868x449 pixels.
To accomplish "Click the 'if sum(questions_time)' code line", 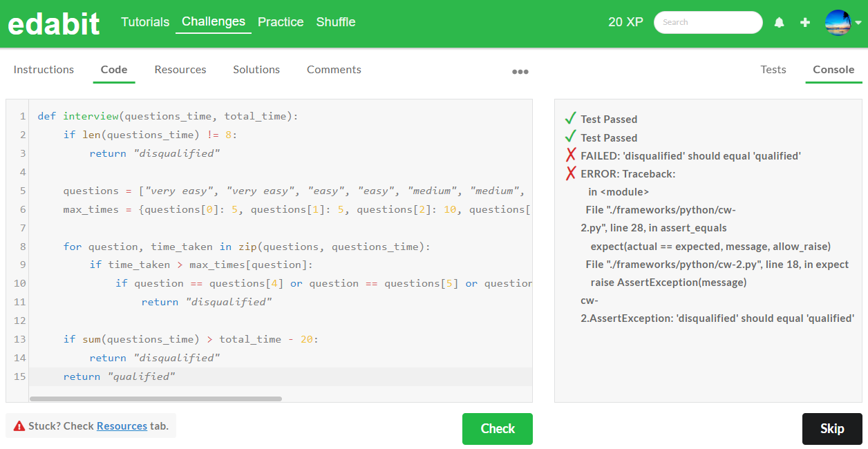I will (191, 339).
